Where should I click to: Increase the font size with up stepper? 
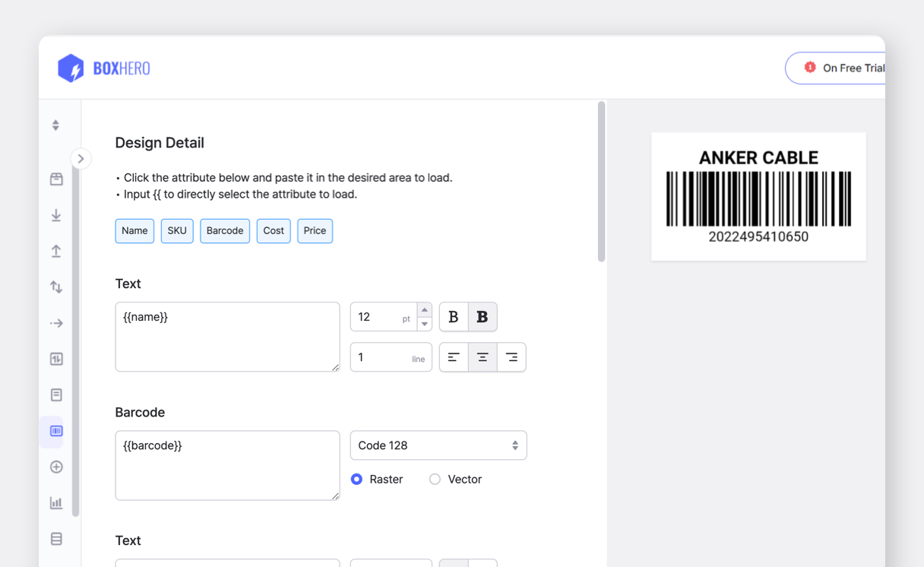point(425,310)
